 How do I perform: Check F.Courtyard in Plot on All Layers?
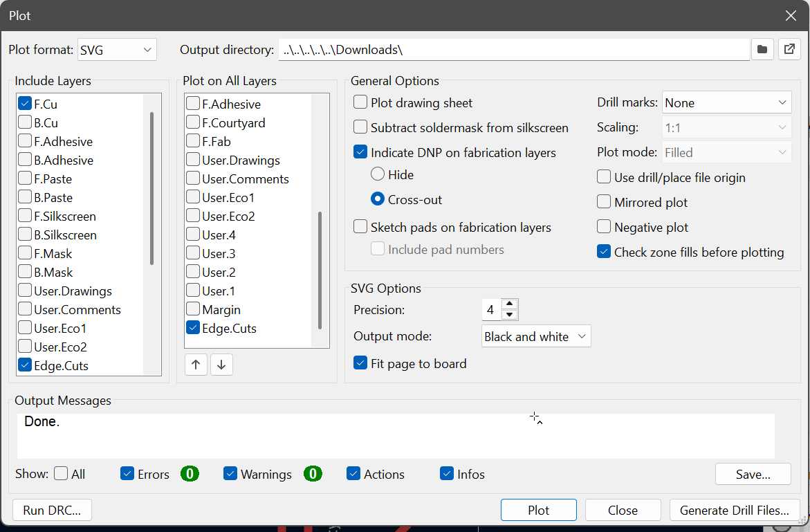point(193,122)
